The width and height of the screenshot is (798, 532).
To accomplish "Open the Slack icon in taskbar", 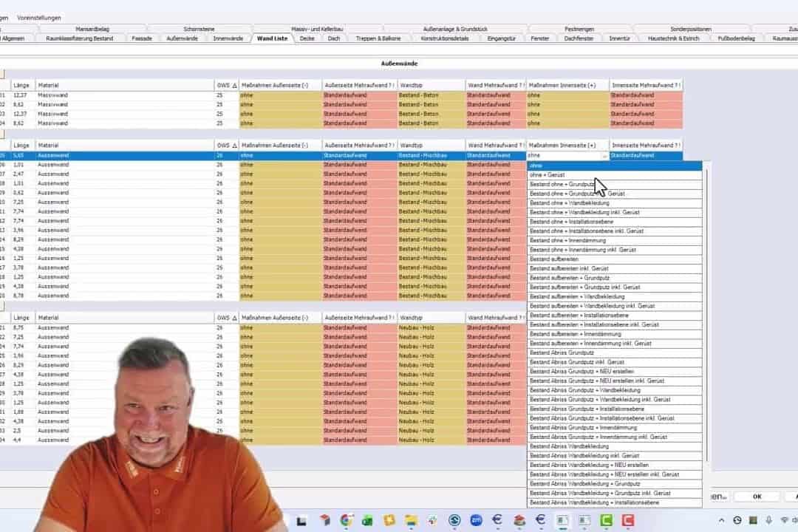I will tap(432, 520).
